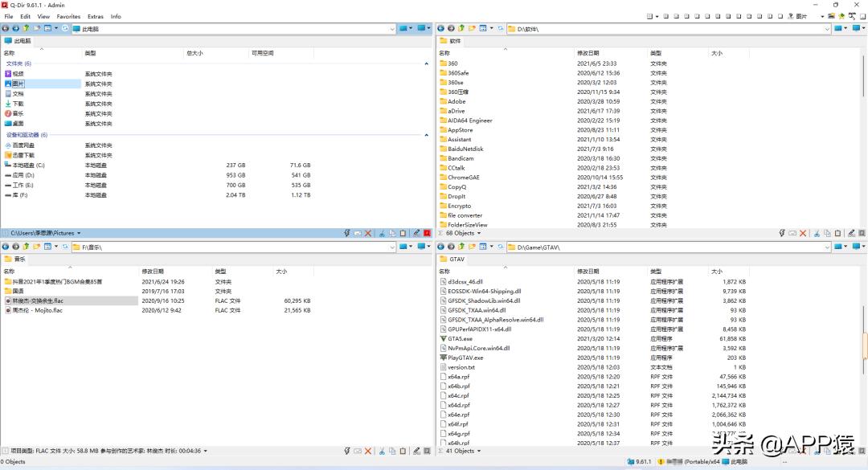Click the new folder icon in the F:\音乐 pane toolbar
868x470 pixels.
click(x=37, y=247)
